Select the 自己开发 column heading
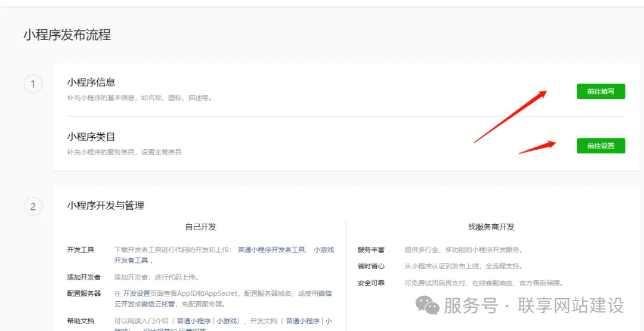The width and height of the screenshot is (644, 331). click(x=200, y=227)
